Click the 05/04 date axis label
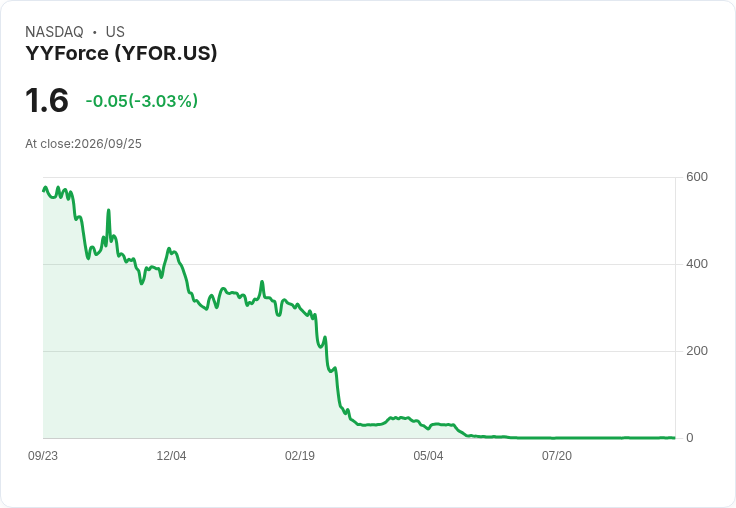736x508 pixels. point(428,455)
